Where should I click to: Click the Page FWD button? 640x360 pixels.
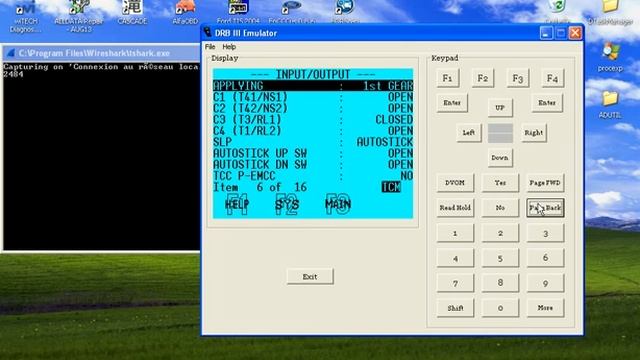545,183
